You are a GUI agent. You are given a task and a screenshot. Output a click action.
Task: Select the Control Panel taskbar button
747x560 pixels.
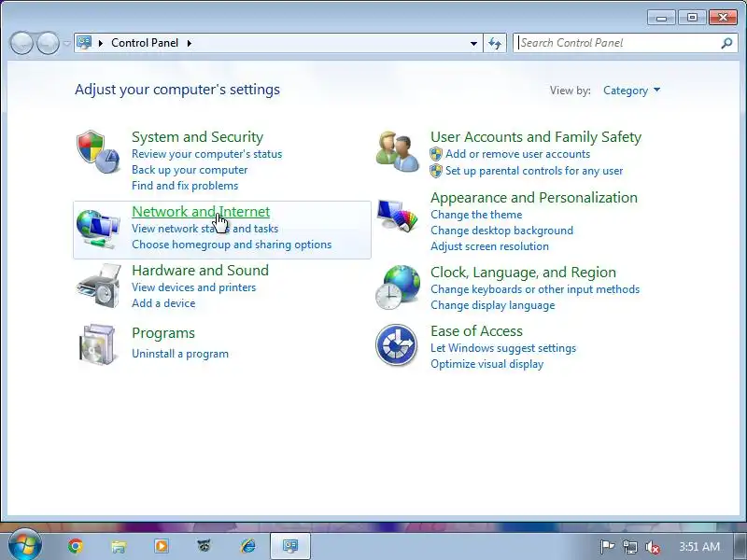click(x=290, y=546)
